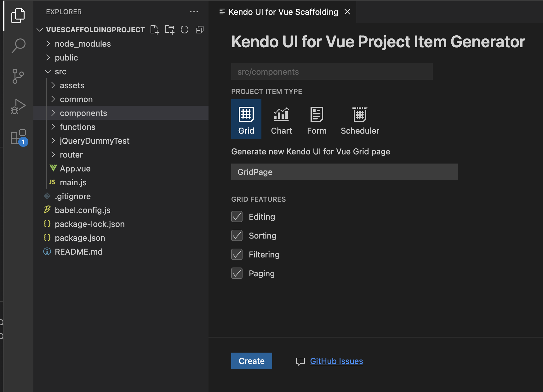
Task: Disable the Sorting checkbox
Action: pos(237,235)
